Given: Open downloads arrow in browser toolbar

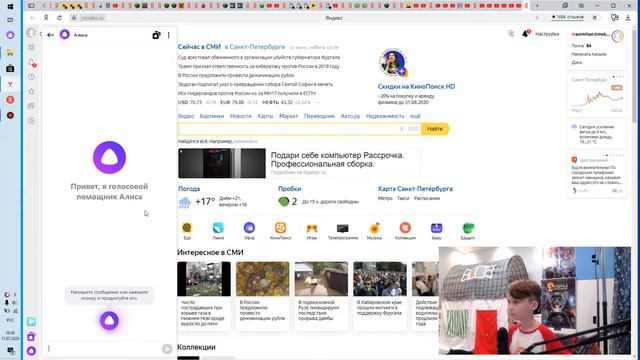Looking at the screenshot, I should (x=628, y=18).
